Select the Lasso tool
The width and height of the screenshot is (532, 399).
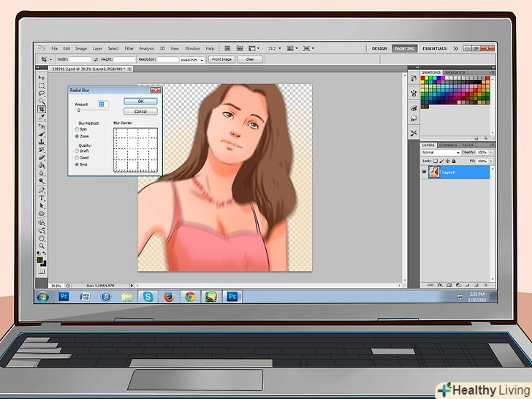[42, 94]
